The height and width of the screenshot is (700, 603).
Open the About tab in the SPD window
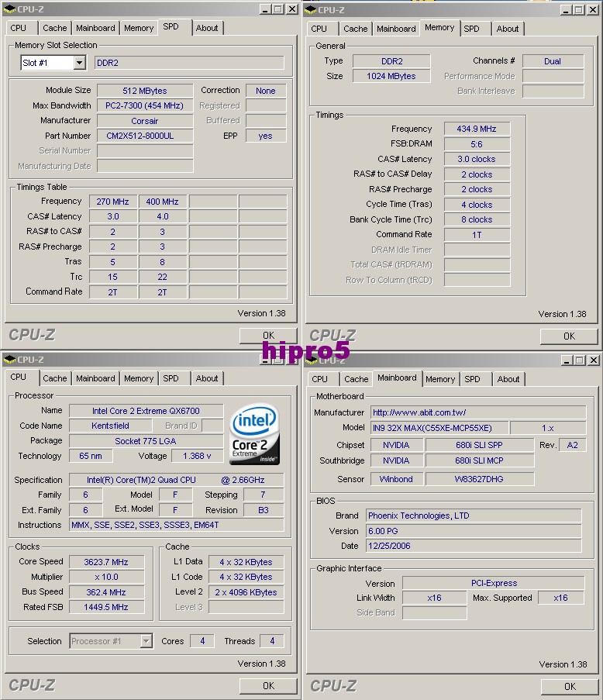click(x=207, y=28)
